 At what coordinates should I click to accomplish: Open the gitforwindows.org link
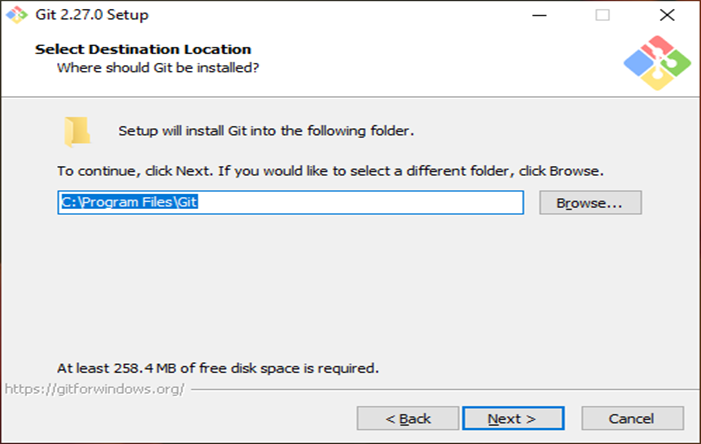pyautogui.click(x=95, y=388)
